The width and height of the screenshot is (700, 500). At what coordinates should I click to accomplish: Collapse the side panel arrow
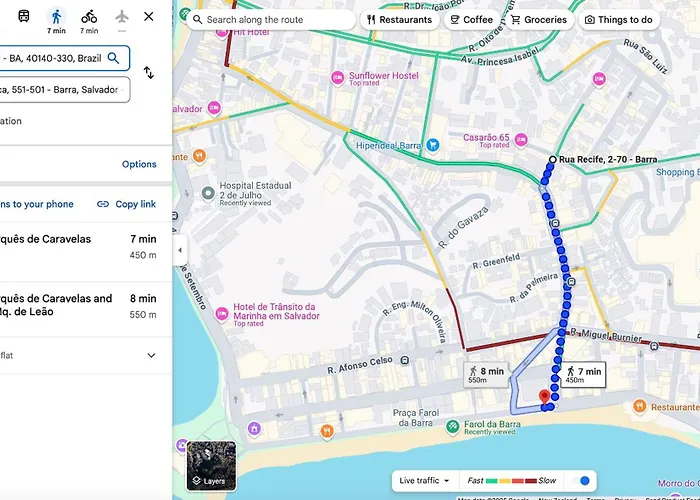[x=180, y=250]
